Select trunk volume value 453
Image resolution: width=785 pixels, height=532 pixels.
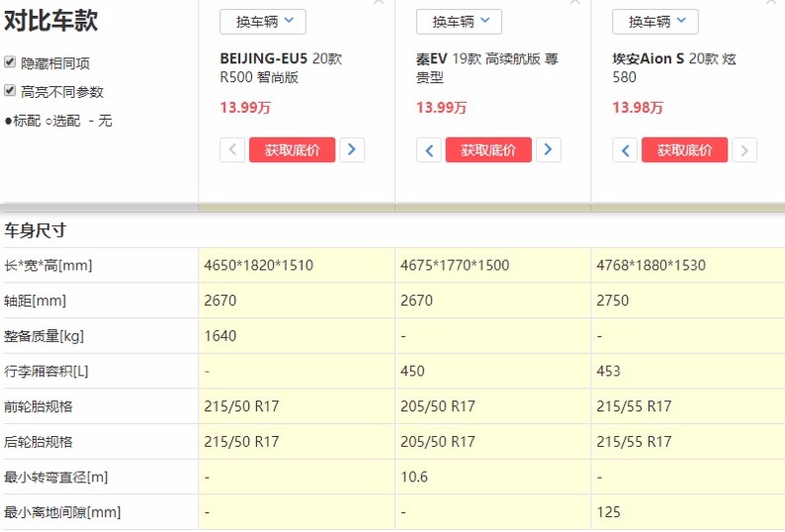(608, 371)
